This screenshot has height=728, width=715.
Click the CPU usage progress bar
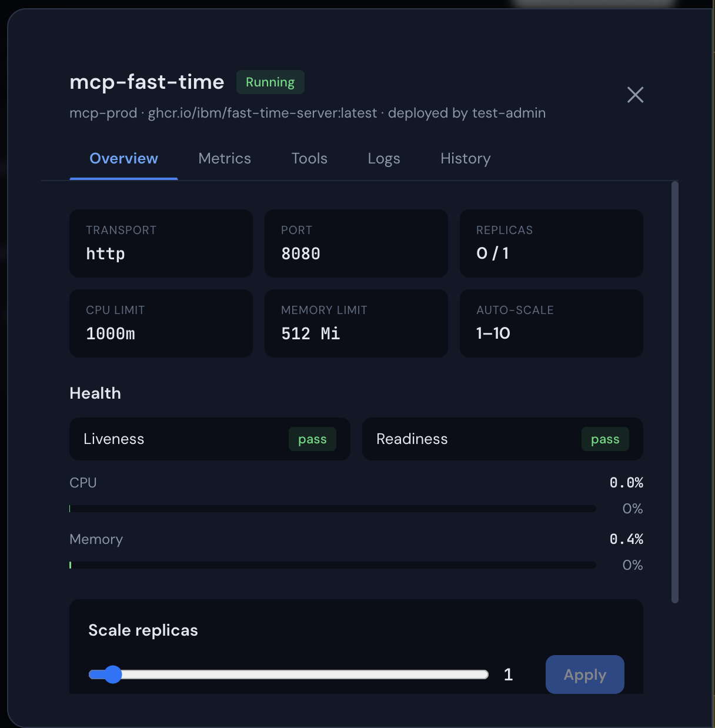[332, 509]
